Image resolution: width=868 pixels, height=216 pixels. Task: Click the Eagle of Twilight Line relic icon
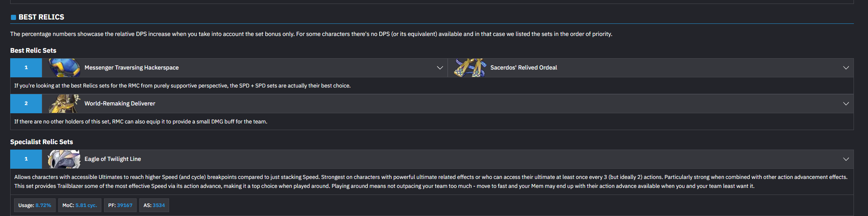click(64, 159)
